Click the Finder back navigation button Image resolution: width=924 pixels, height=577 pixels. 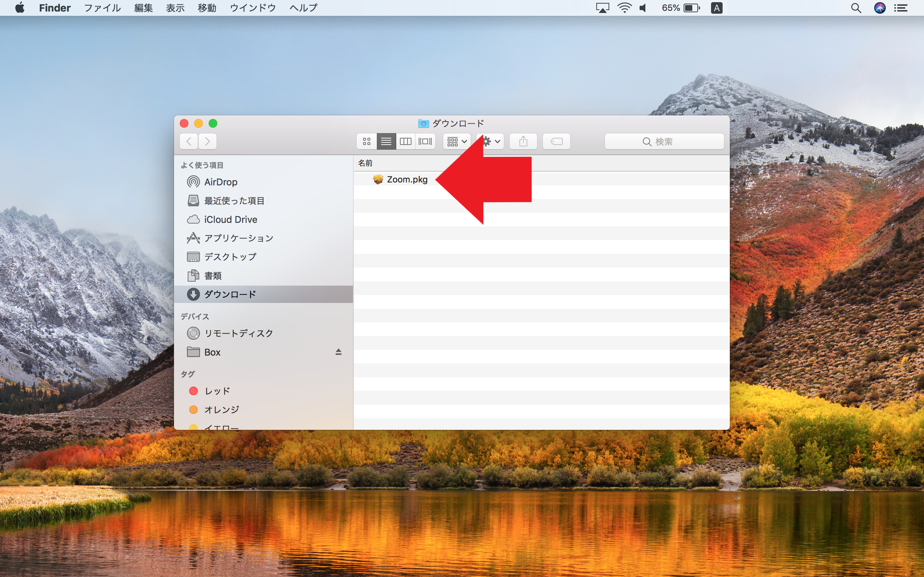coord(189,142)
